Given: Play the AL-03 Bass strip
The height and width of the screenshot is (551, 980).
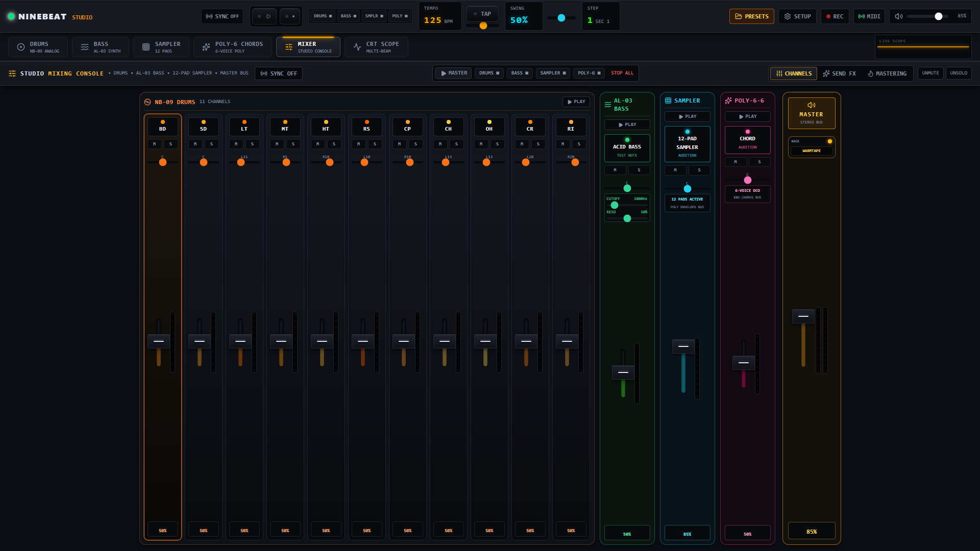Looking at the screenshot, I should pos(627,124).
